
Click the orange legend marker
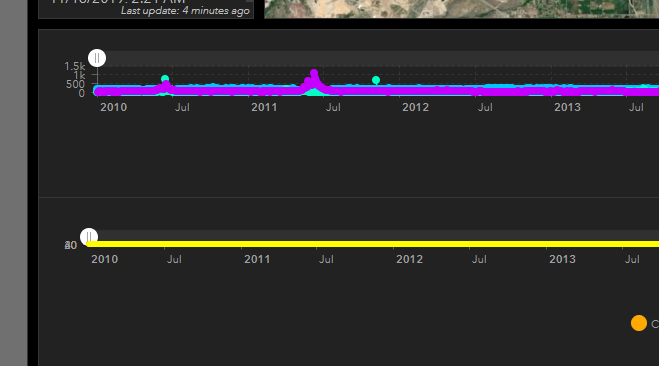click(638, 323)
